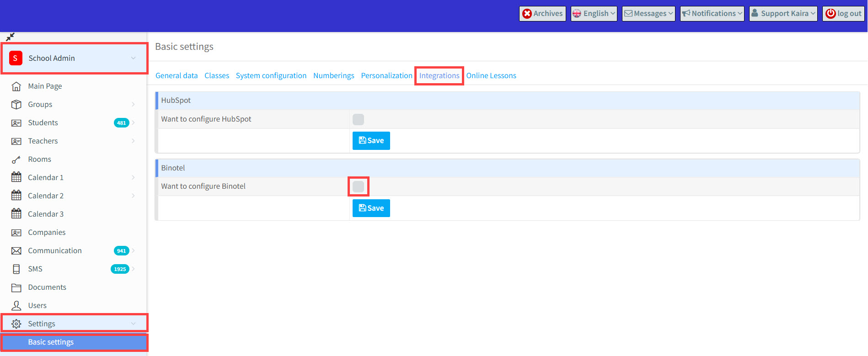The width and height of the screenshot is (868, 356).
Task: Open the Support Kaira account dropdown
Action: click(783, 14)
